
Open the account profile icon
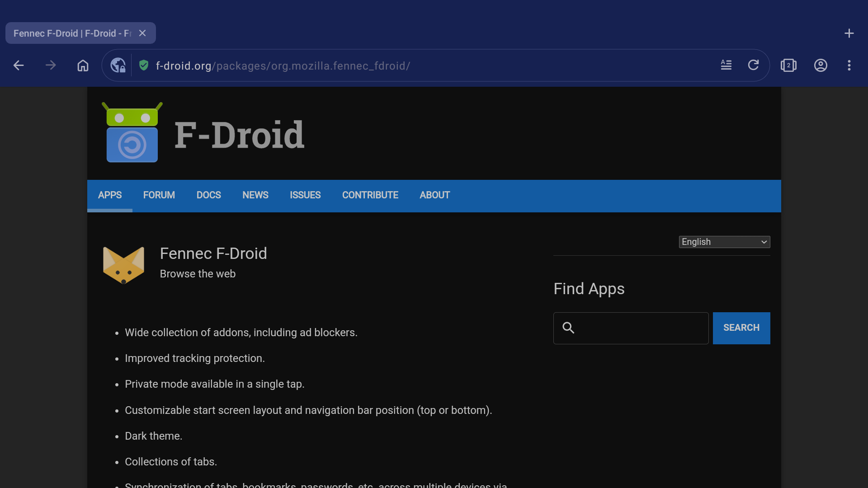pos(821,66)
